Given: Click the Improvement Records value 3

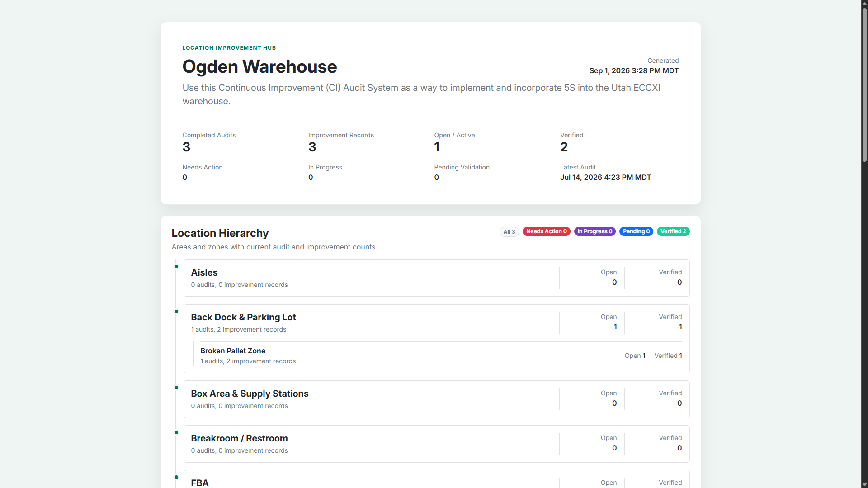Looking at the screenshot, I should 312,147.
